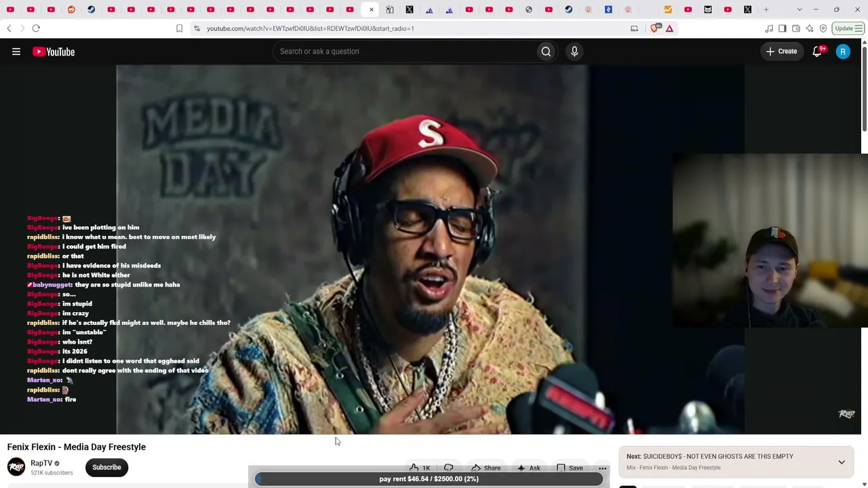Launch the Leo AI assistant icon
This screenshot has width=868, height=488.
point(810,28)
